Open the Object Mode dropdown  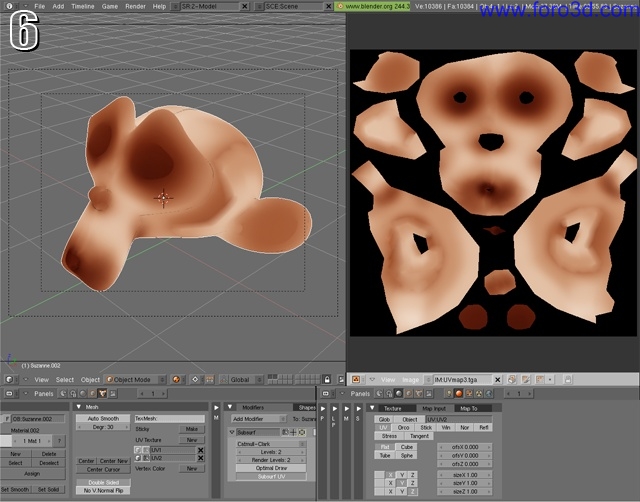136,380
